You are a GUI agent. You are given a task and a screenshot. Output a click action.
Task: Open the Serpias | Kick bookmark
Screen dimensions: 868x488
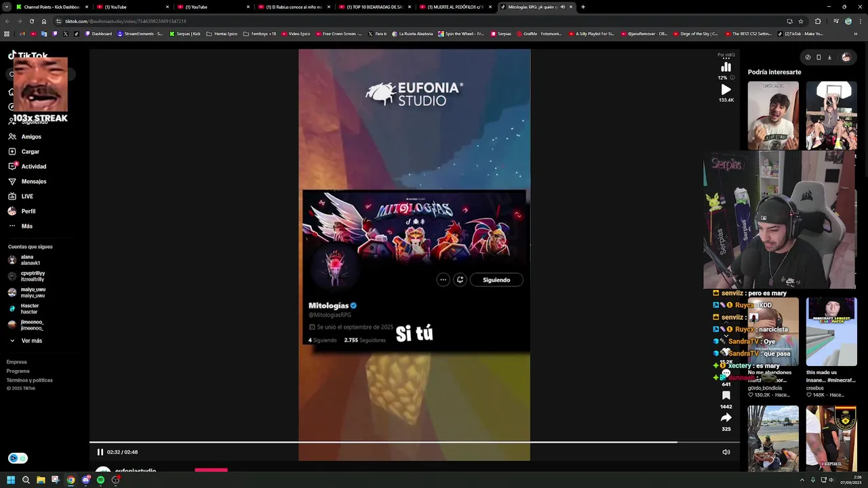click(x=185, y=34)
